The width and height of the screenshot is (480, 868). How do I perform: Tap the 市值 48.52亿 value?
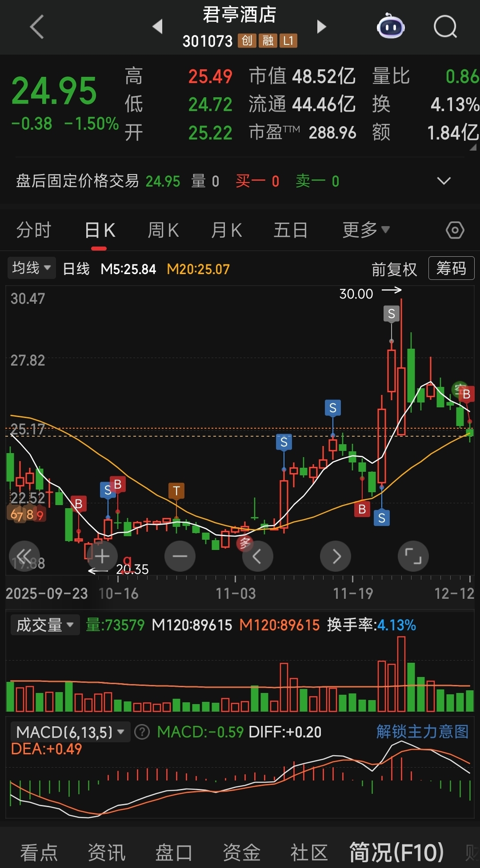(302, 76)
